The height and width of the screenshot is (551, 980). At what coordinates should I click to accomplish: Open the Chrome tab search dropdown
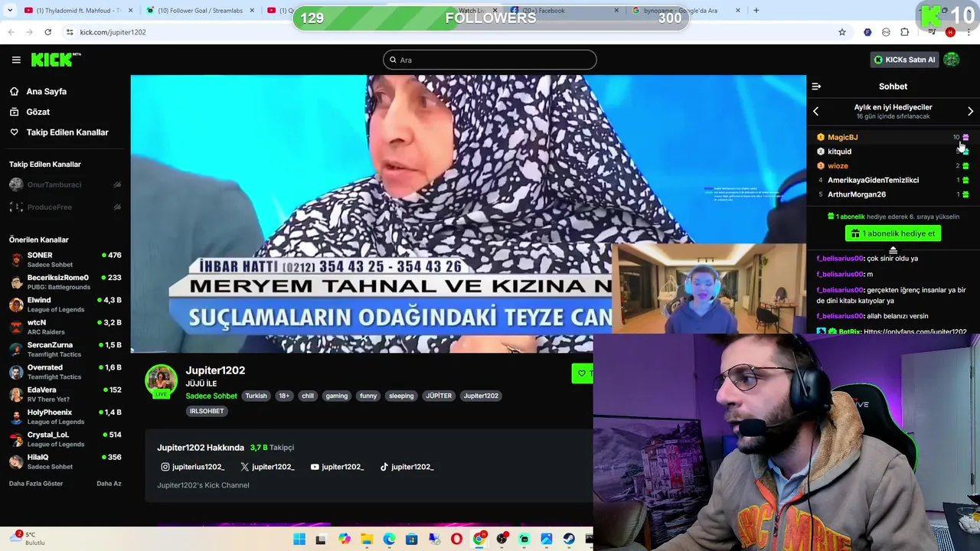[11, 11]
